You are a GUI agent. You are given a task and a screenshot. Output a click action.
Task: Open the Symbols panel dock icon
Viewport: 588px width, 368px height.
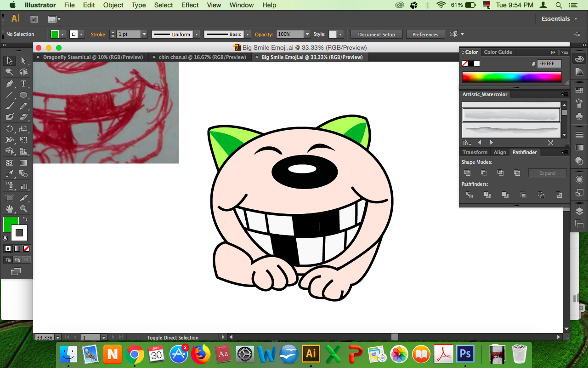[579, 116]
